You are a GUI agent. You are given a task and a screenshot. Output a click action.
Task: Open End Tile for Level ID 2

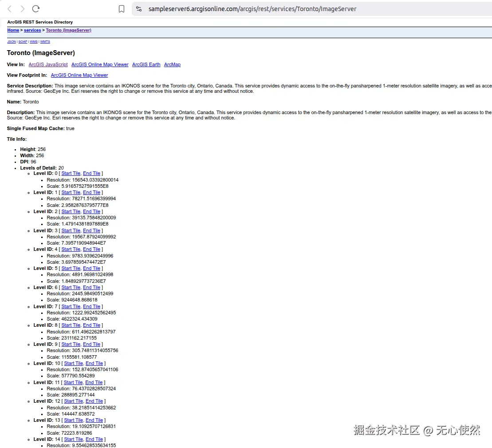92,212
